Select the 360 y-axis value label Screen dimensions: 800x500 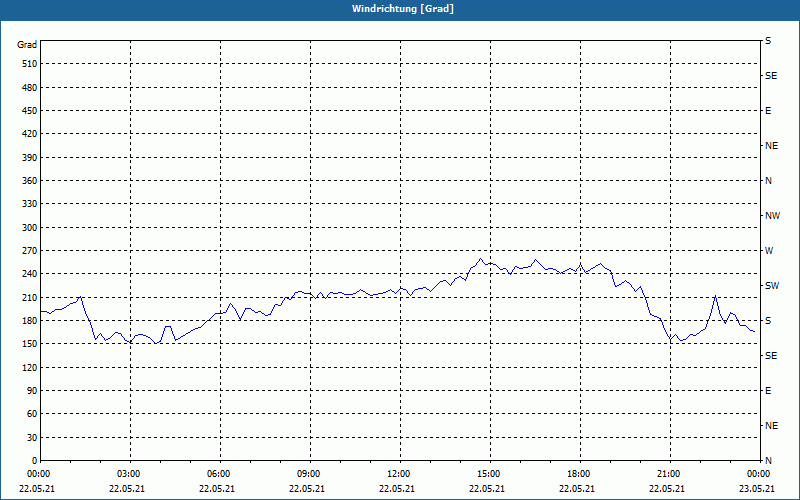click(x=30, y=181)
